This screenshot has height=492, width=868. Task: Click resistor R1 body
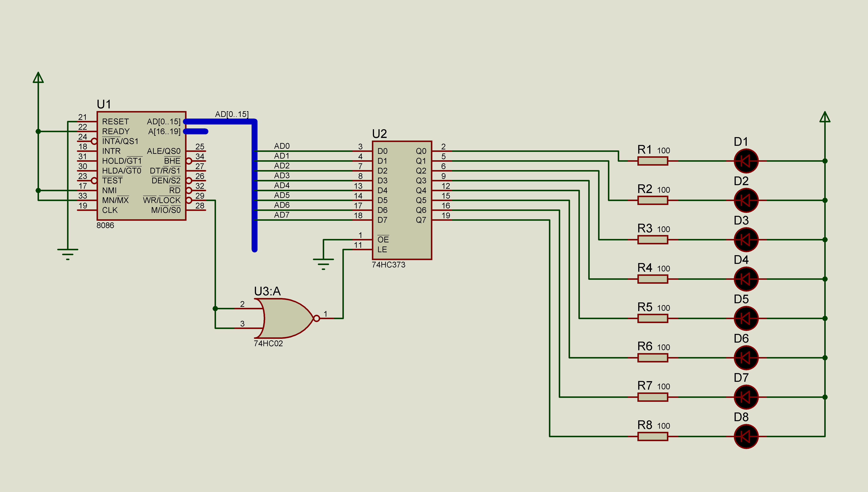click(x=653, y=161)
